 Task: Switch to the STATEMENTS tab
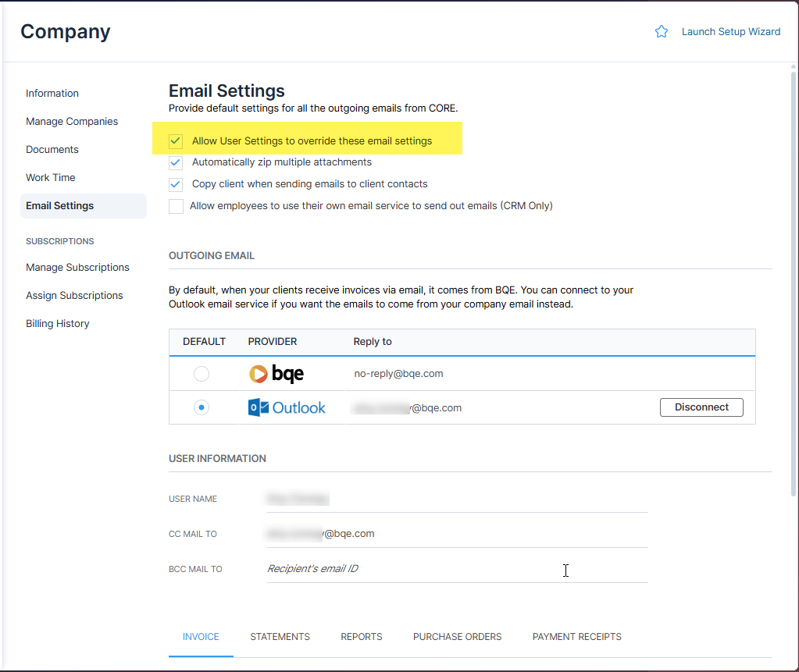280,636
